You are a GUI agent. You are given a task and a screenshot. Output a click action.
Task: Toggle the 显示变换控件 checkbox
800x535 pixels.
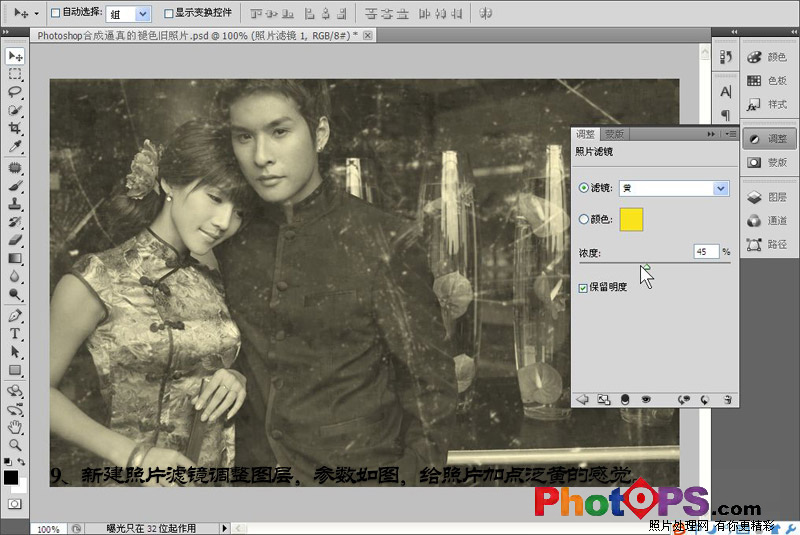coord(168,13)
